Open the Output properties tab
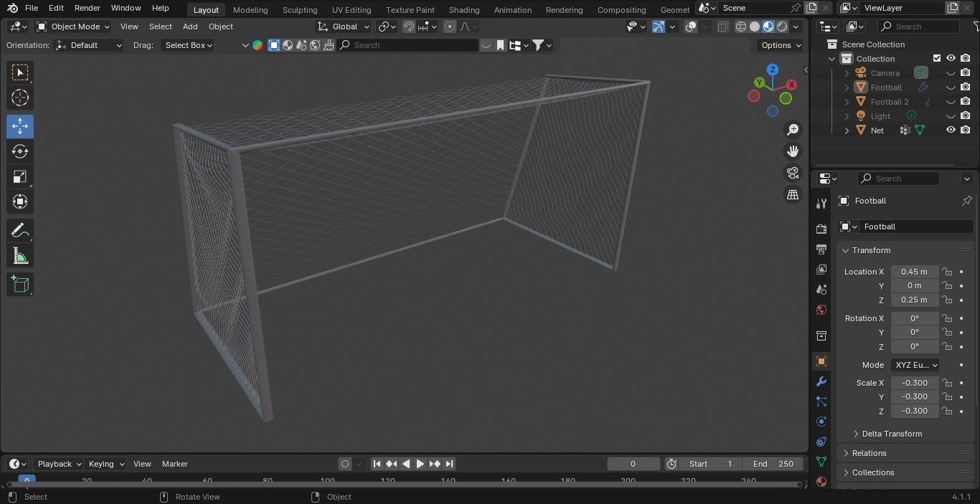The image size is (980, 504). (821, 249)
